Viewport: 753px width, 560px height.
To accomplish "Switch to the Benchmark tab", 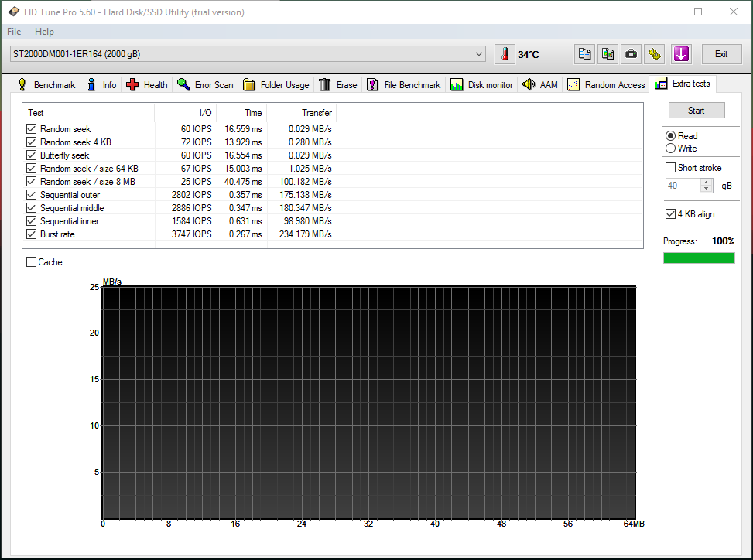I will tap(46, 85).
